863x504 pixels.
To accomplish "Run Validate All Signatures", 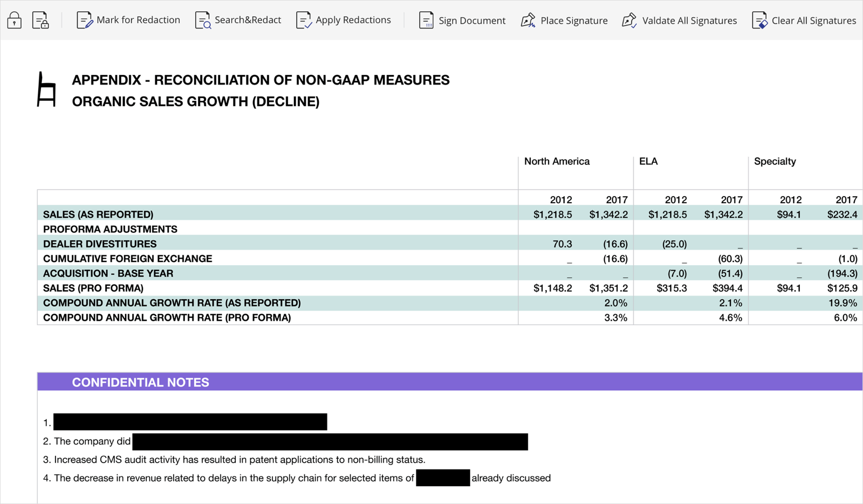I will point(680,20).
